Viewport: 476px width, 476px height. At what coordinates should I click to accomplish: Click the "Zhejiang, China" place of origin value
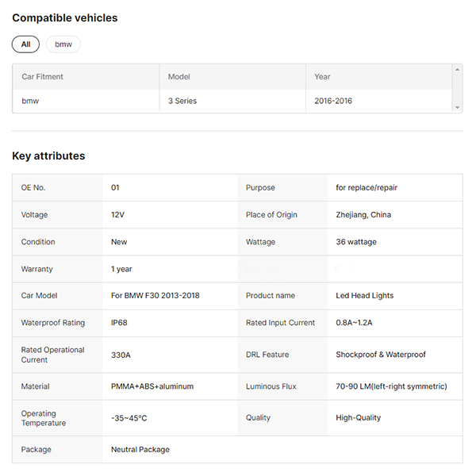(x=363, y=214)
